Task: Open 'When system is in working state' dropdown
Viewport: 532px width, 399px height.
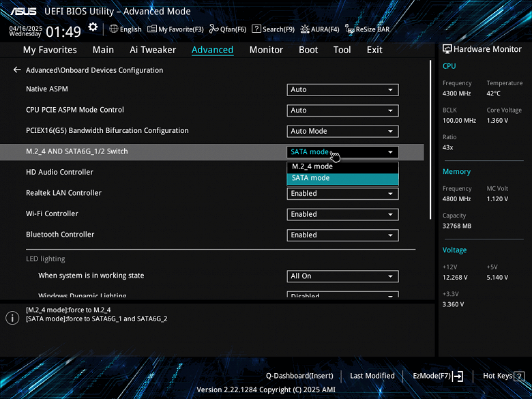Action: click(x=342, y=276)
